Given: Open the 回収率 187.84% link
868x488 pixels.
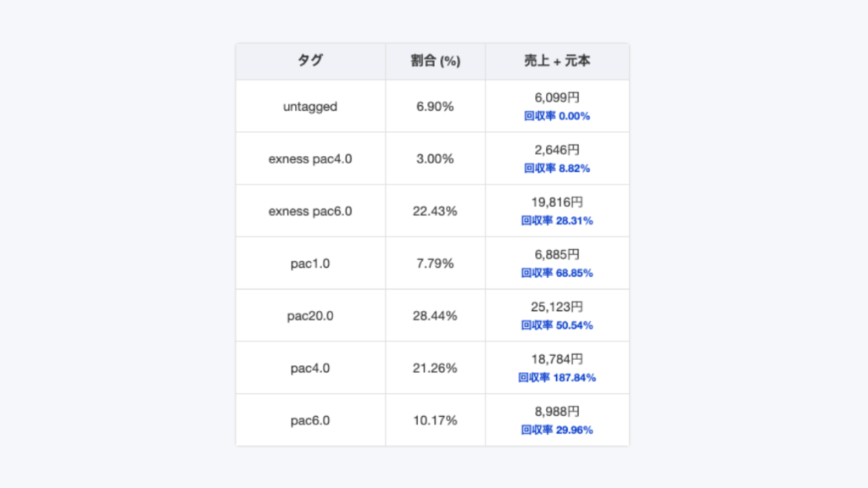Looking at the screenshot, I should point(557,378).
